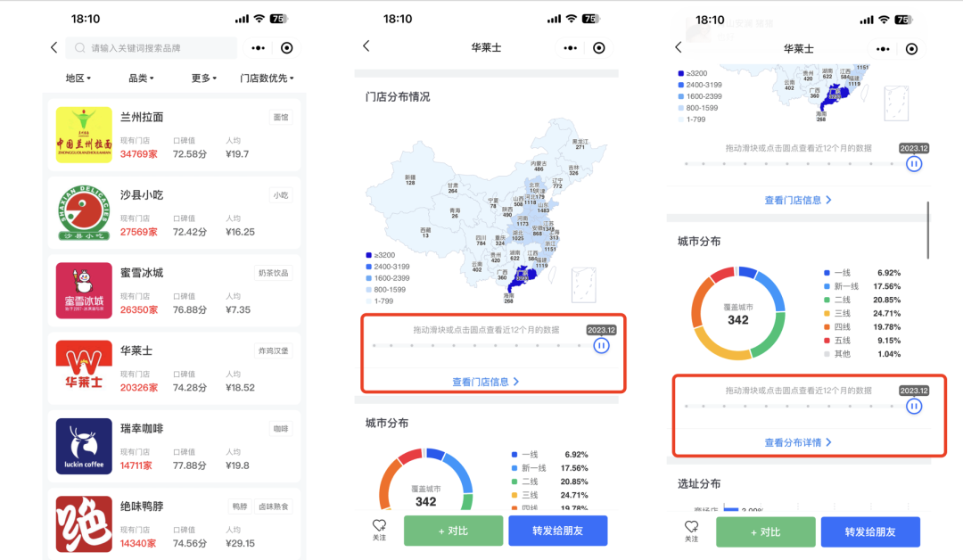Tap capsule close circle on middle 华莱士 screen
The height and width of the screenshot is (560, 963).
coord(599,48)
